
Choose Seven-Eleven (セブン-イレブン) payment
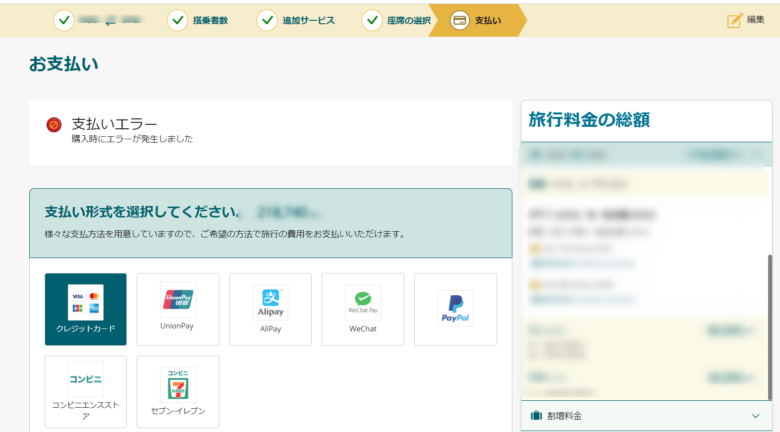tap(178, 391)
